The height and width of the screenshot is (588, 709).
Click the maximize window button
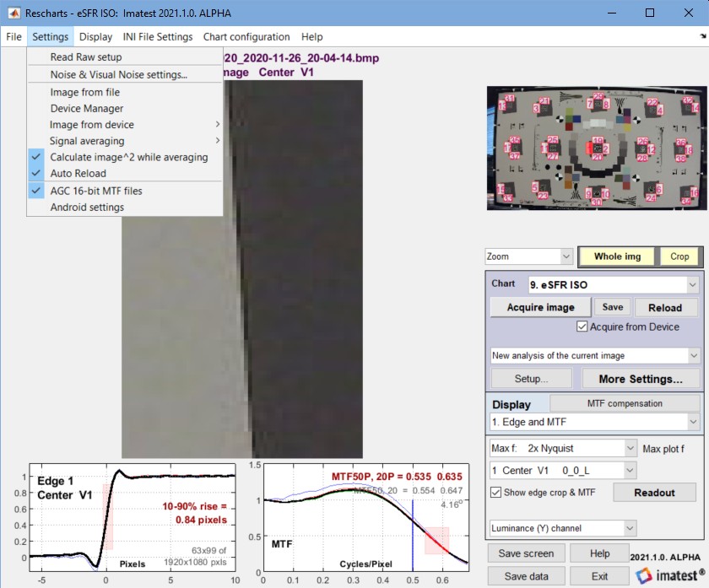(650, 13)
